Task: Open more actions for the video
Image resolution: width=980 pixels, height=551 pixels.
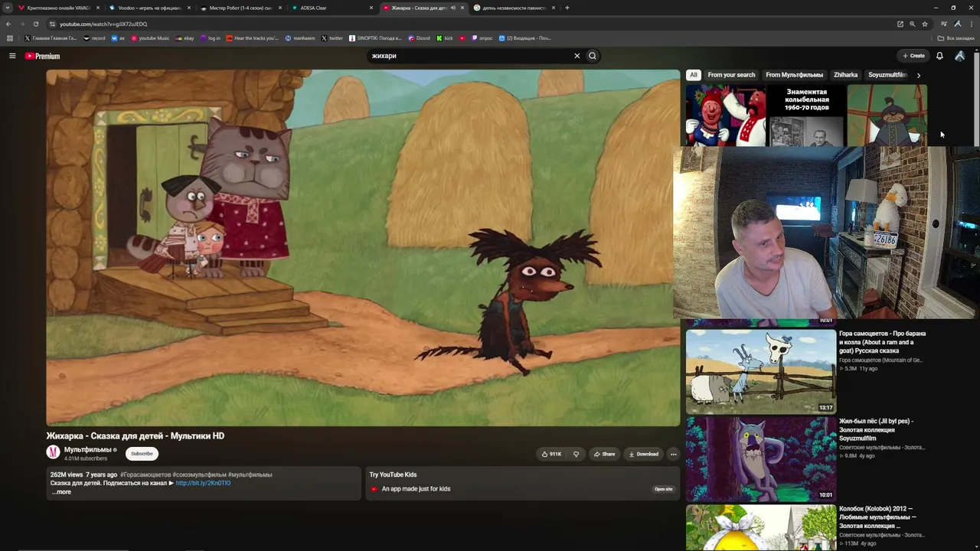Action: (x=673, y=454)
